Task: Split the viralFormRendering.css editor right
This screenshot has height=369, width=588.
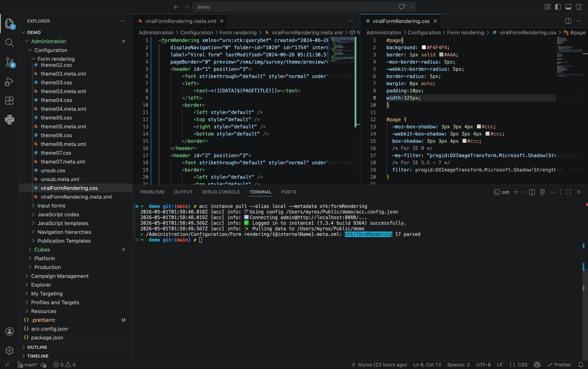Action: pyautogui.click(x=568, y=21)
